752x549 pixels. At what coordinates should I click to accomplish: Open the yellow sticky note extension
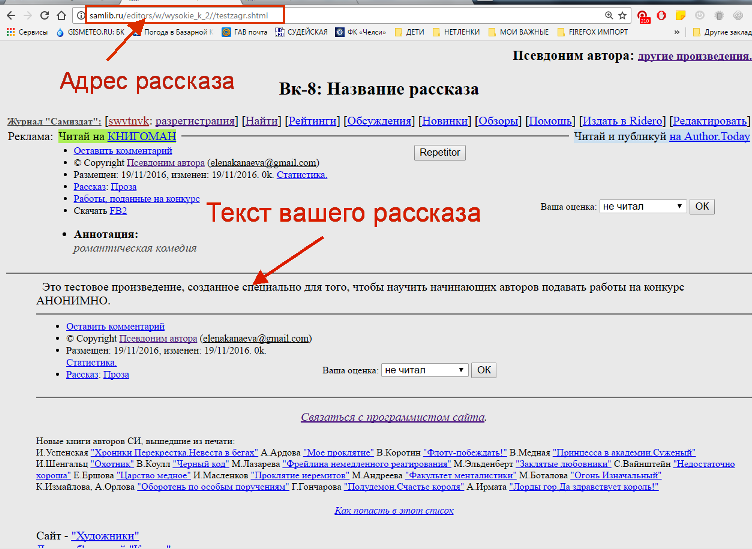point(681,16)
